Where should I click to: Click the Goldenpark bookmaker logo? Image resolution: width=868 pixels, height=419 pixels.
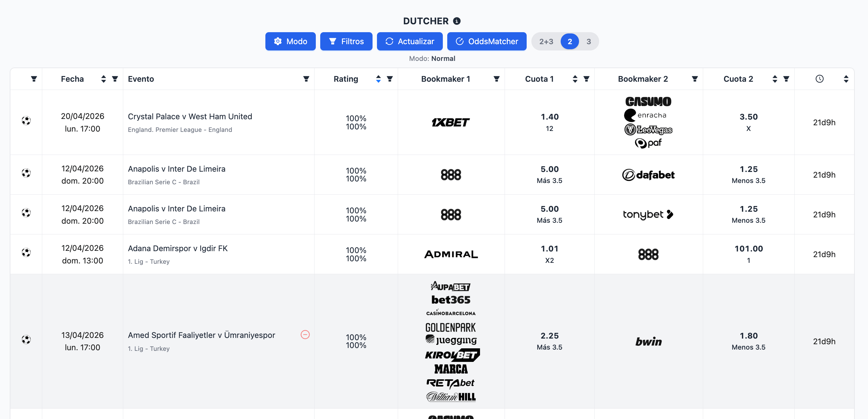tap(451, 327)
